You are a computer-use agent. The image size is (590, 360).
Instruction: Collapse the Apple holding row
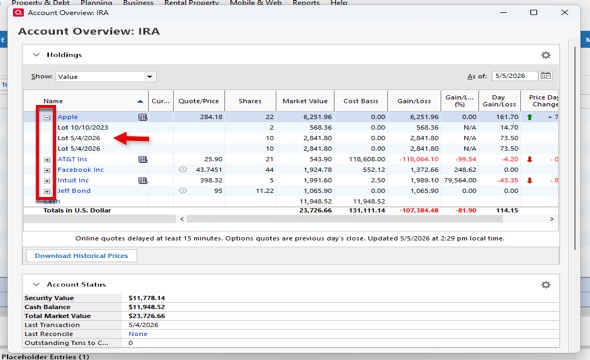pos(47,117)
